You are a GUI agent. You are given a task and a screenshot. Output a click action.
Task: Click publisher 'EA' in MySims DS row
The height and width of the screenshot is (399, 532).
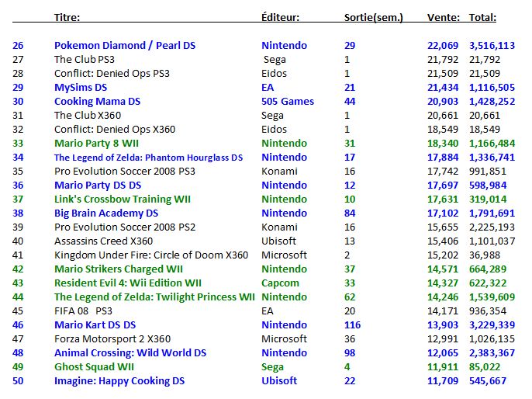point(268,88)
